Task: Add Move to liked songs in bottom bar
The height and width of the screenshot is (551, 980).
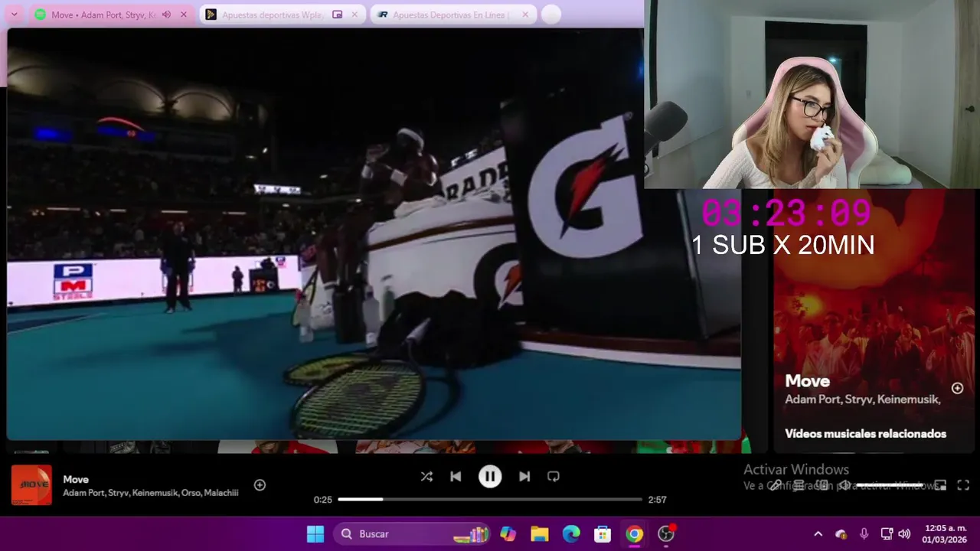Action: click(260, 485)
